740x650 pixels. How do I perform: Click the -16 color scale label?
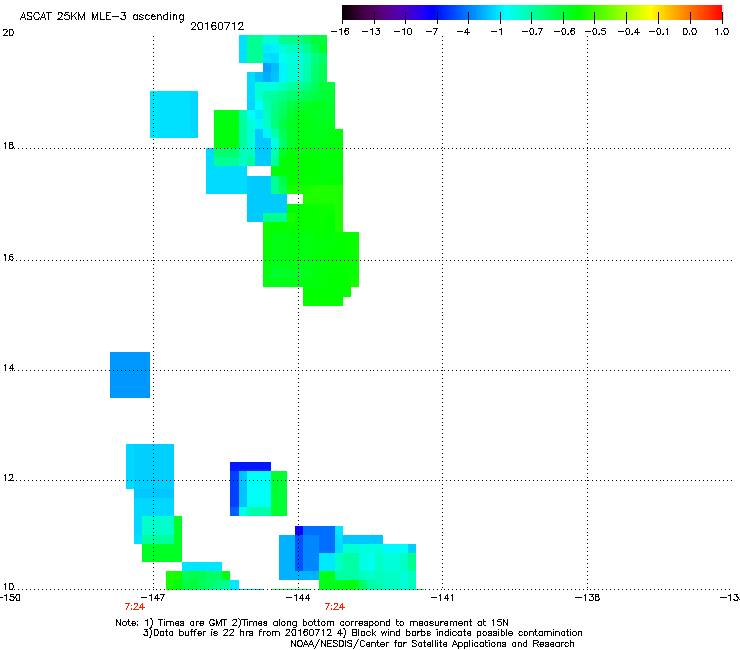point(340,32)
